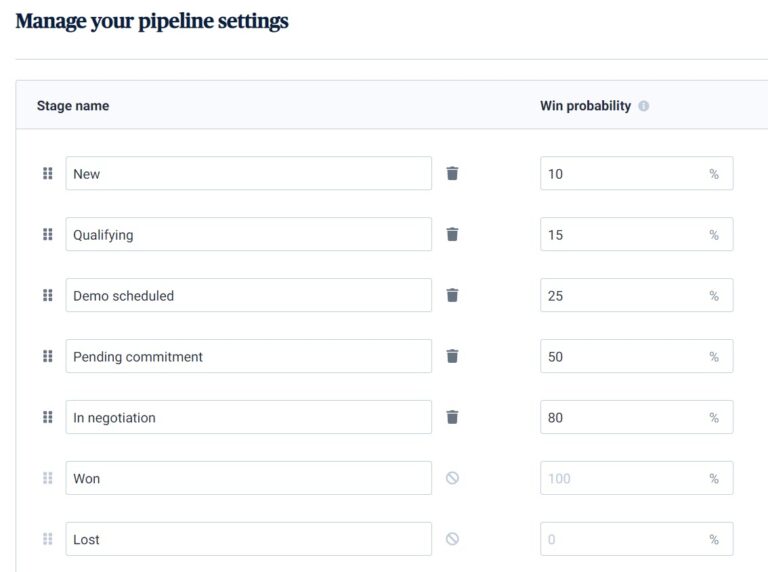Select the 50 percent probability input
This screenshot has width=768, height=572.
[x=622, y=356]
